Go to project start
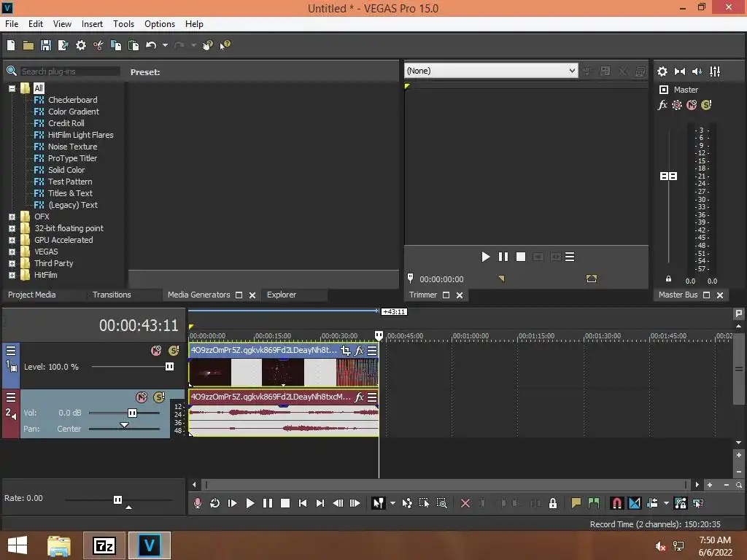The image size is (747, 560). pyautogui.click(x=303, y=503)
